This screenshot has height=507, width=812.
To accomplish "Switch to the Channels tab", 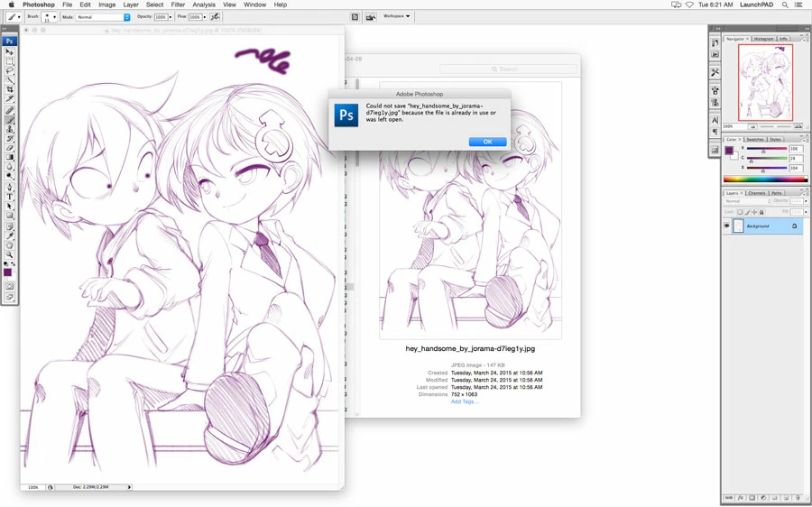I will click(x=757, y=193).
